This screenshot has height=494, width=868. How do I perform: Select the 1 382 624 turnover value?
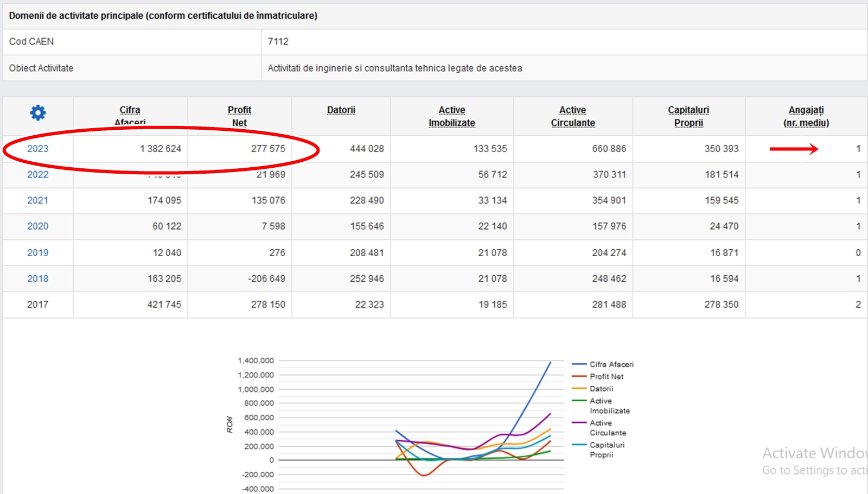click(x=161, y=149)
